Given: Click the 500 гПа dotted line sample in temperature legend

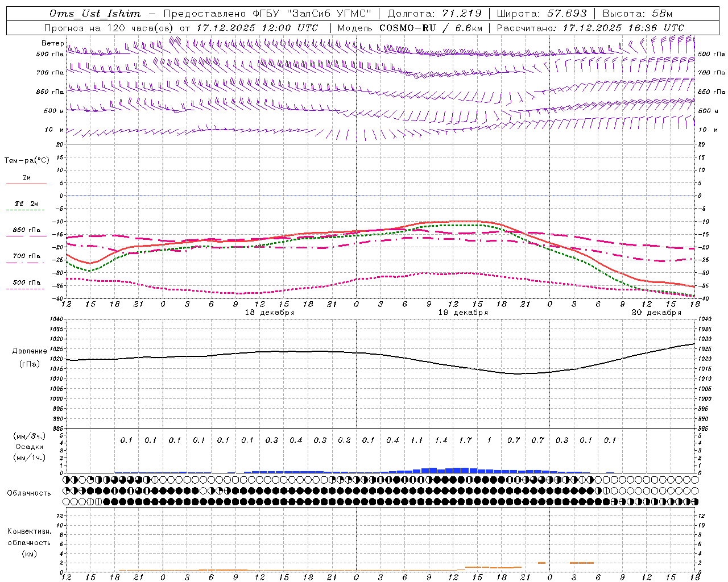Looking at the screenshot, I should [x=26, y=289].
